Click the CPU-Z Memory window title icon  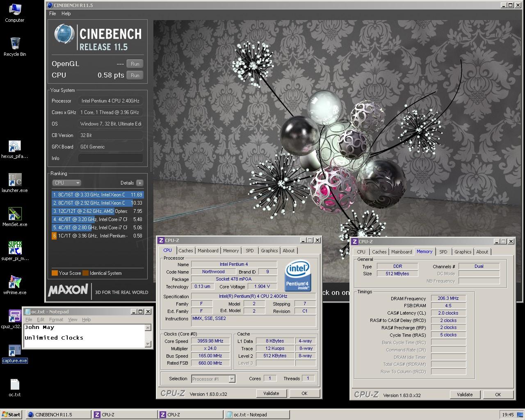pyautogui.click(x=355, y=242)
